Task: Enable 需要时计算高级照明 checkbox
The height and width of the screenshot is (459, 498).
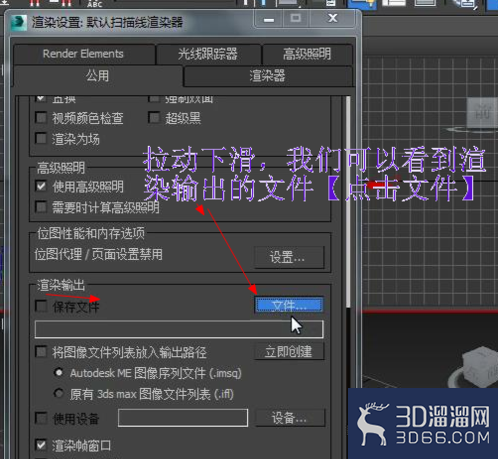Action: 41,207
